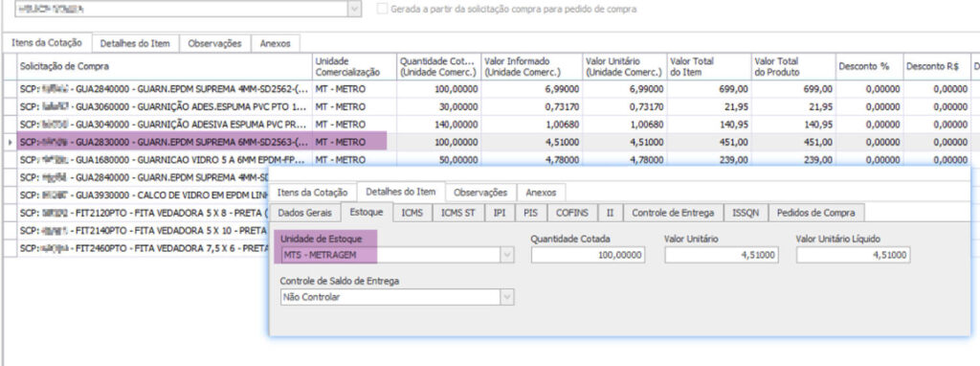Expand the Unidade de Estoque dropdown
This screenshot has width=980, height=366.
click(507, 255)
